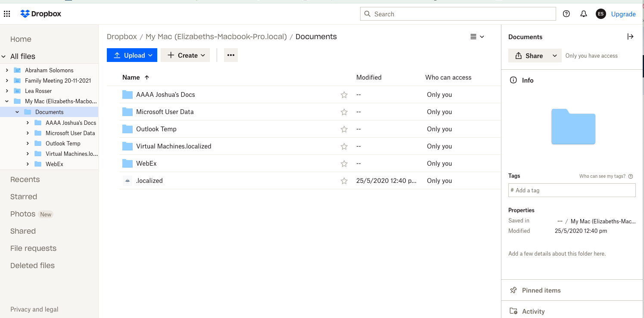644x318 pixels.
Task: Click Dropbox in the breadcrumb
Action: tap(122, 37)
